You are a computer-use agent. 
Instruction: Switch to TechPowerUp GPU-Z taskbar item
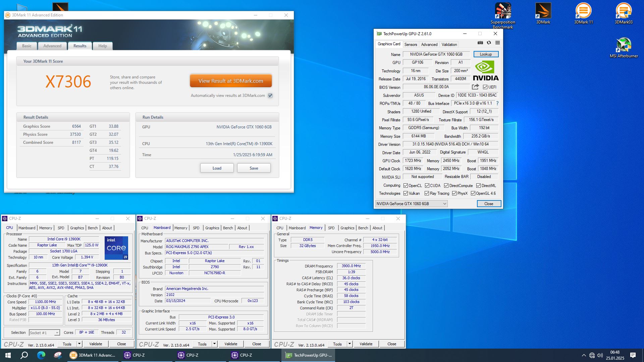coord(308,355)
